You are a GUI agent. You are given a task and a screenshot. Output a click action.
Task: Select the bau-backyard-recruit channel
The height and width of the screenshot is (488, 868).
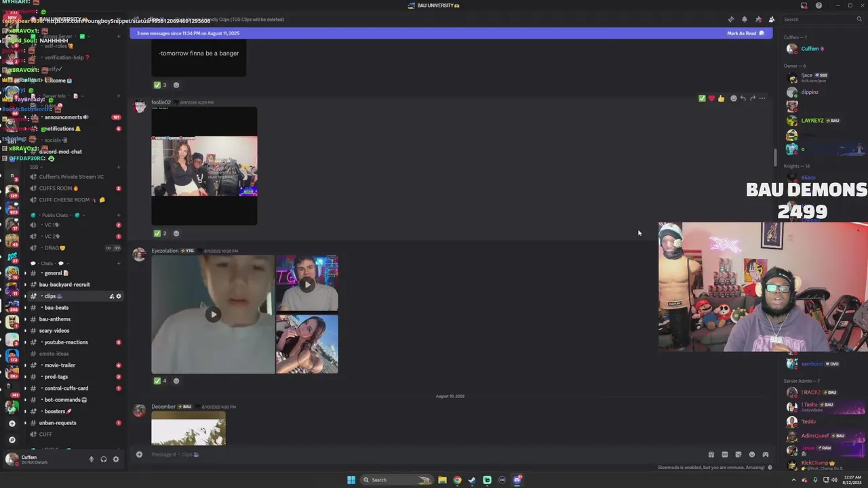75,285
